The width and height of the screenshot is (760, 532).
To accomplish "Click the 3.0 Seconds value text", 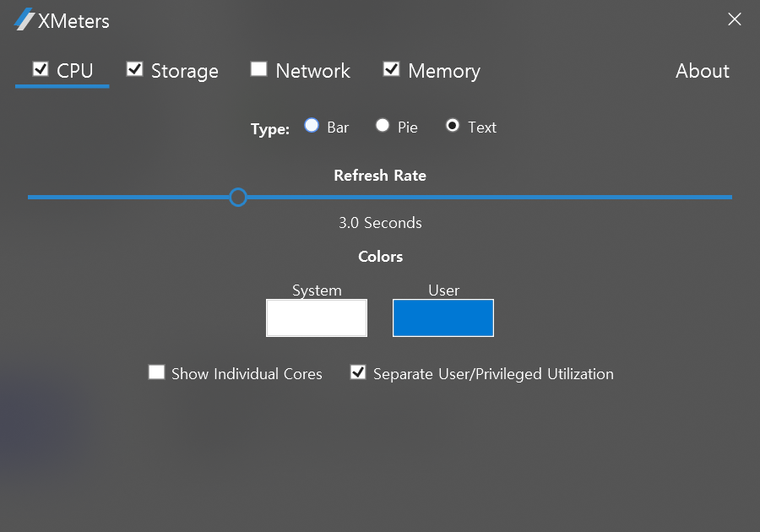I will coord(380,223).
